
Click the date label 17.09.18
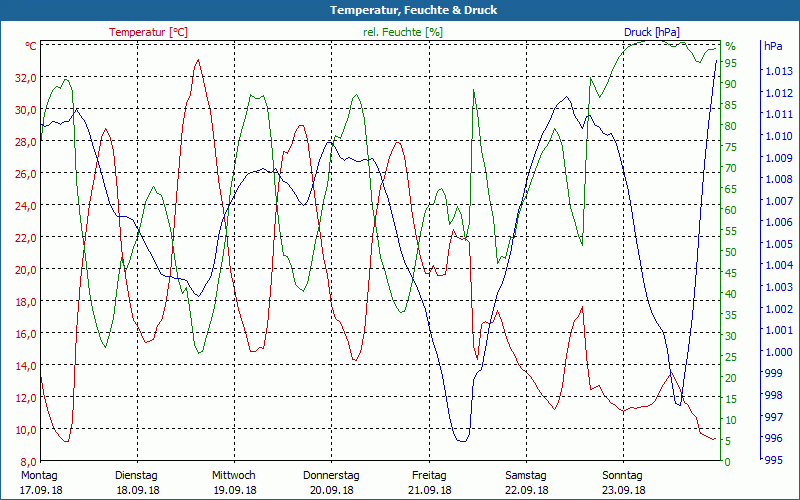point(41,490)
